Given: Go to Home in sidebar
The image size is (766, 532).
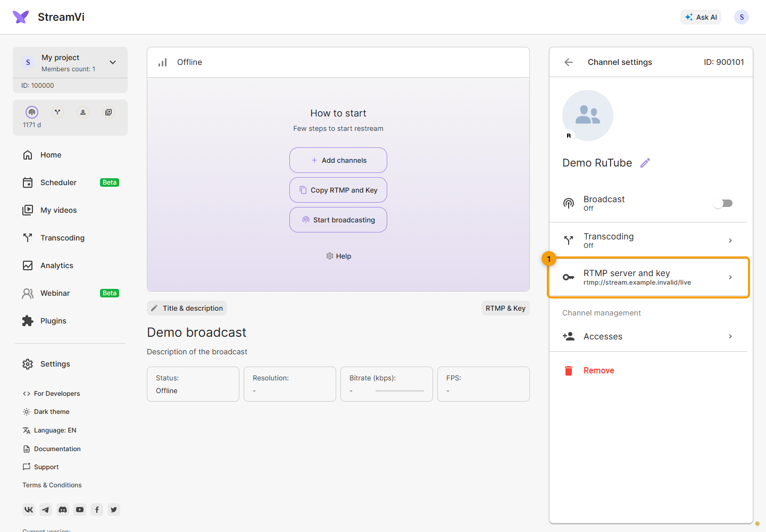Looking at the screenshot, I should [x=70, y=155].
